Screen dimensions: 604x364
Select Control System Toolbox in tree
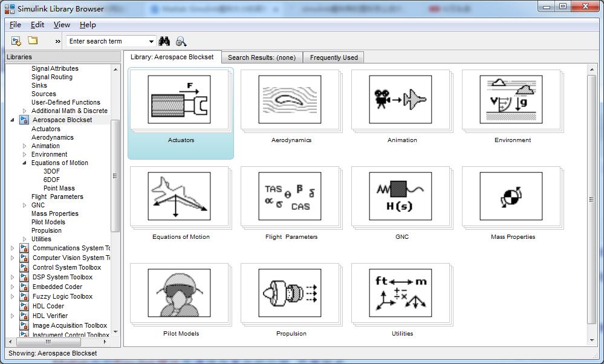pos(67,267)
